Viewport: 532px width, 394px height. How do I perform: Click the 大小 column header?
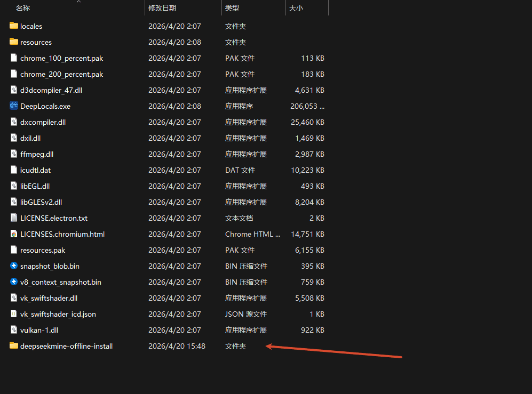point(297,7)
